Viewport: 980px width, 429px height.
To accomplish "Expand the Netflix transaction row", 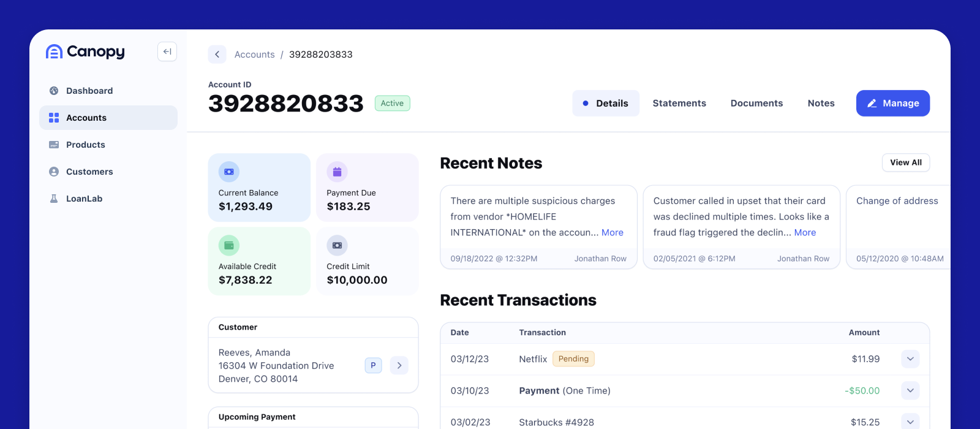I will coord(910,359).
